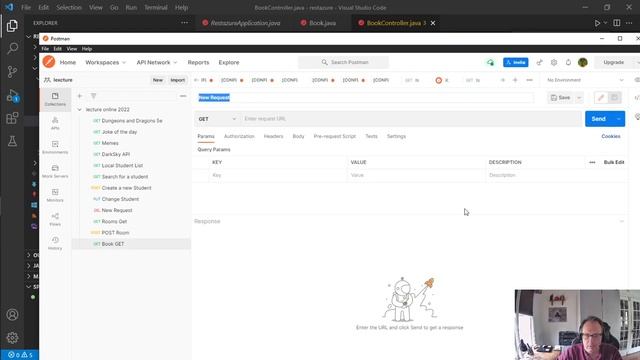Viewport: 640px width, 360px height.
Task: Open the Cookies link
Action: [611, 136]
